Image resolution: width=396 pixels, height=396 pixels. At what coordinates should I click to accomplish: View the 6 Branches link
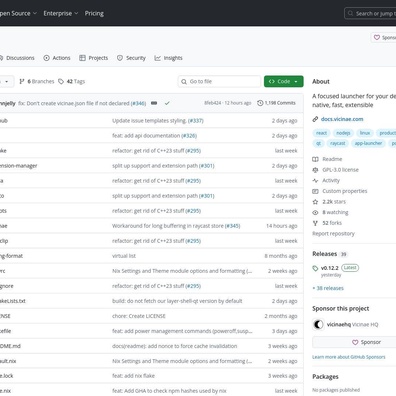(x=37, y=81)
